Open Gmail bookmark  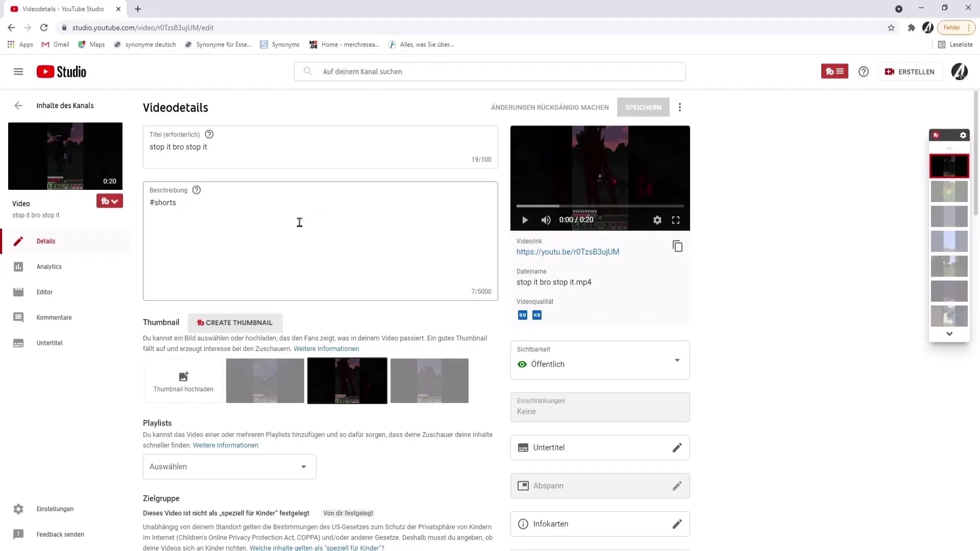(55, 44)
